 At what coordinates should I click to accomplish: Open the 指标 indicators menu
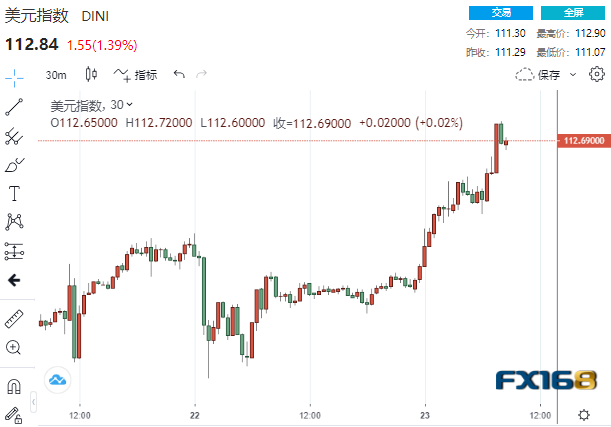pyautogui.click(x=136, y=74)
